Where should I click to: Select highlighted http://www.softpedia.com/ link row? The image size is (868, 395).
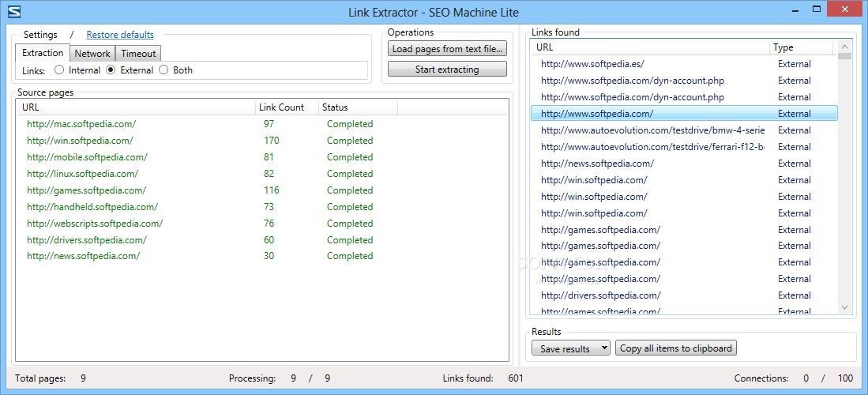[x=684, y=114]
